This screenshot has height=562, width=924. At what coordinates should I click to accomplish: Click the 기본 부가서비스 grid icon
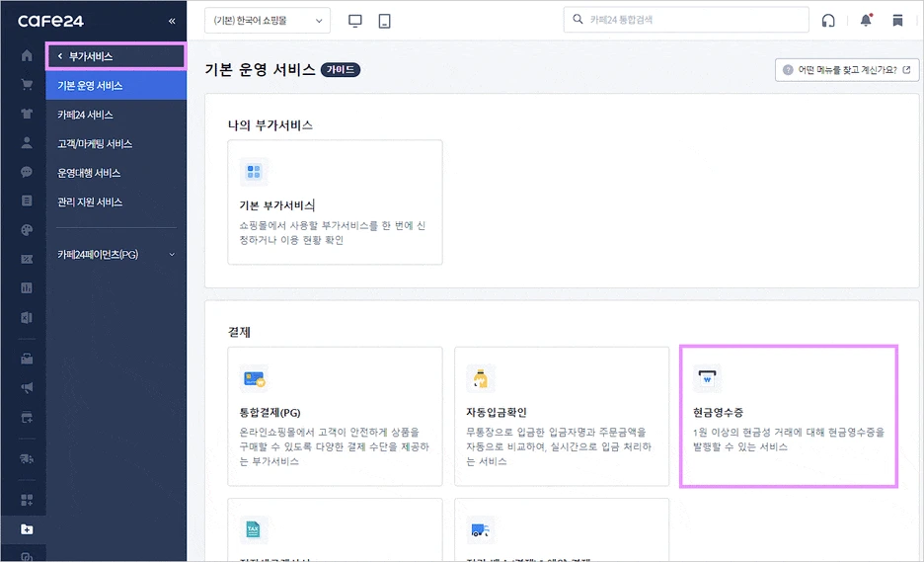[x=254, y=172]
